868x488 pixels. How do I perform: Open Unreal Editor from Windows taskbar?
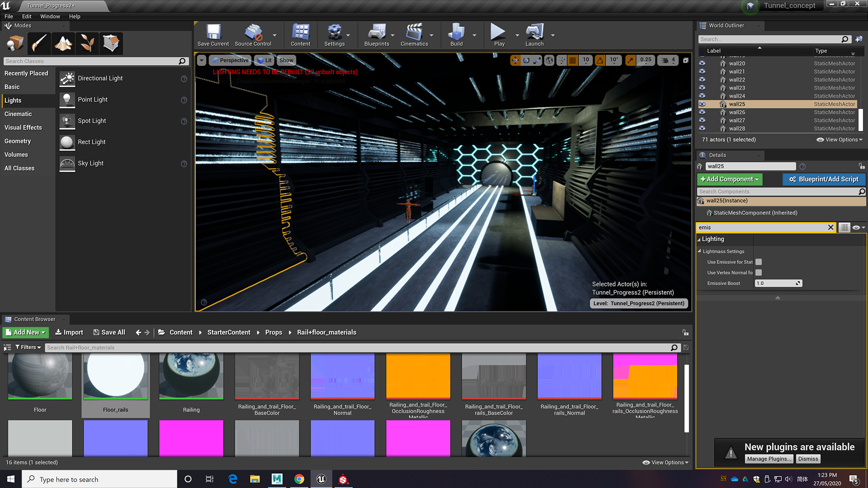321,479
